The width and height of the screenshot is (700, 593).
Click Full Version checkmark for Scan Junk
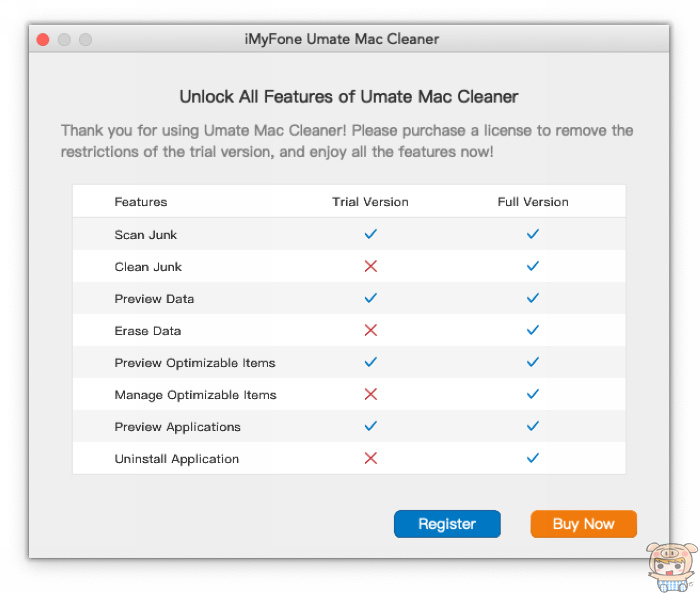pyautogui.click(x=533, y=234)
